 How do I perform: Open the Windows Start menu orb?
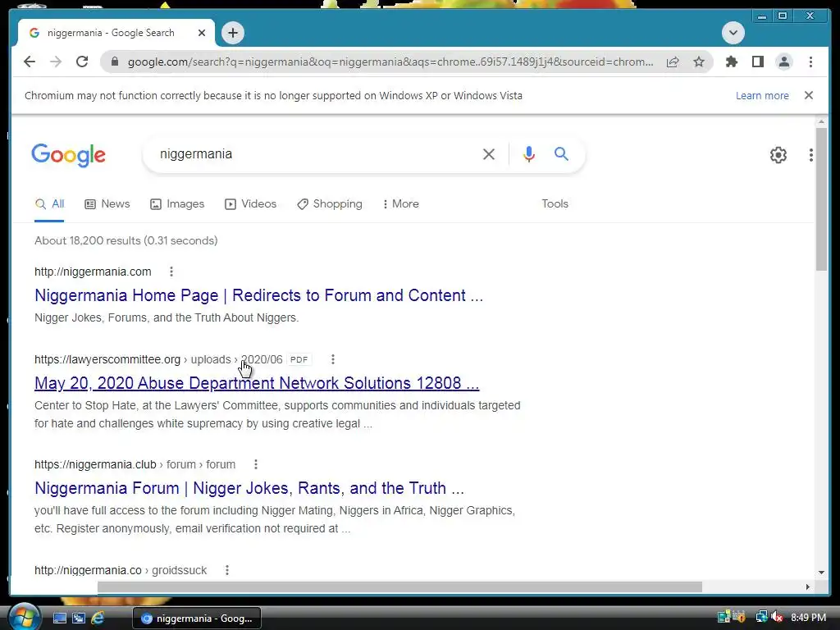pyautogui.click(x=24, y=617)
